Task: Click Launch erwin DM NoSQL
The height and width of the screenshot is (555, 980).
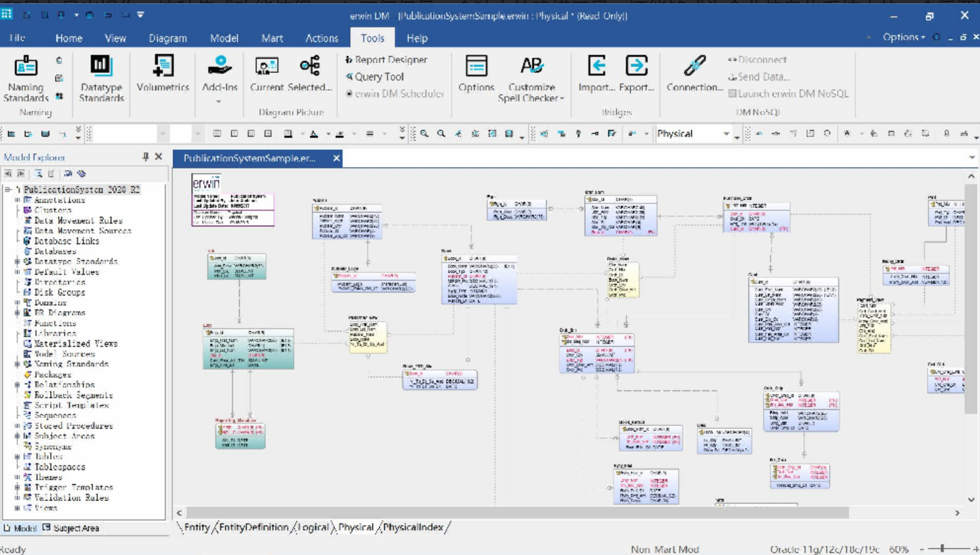Action: coord(788,94)
